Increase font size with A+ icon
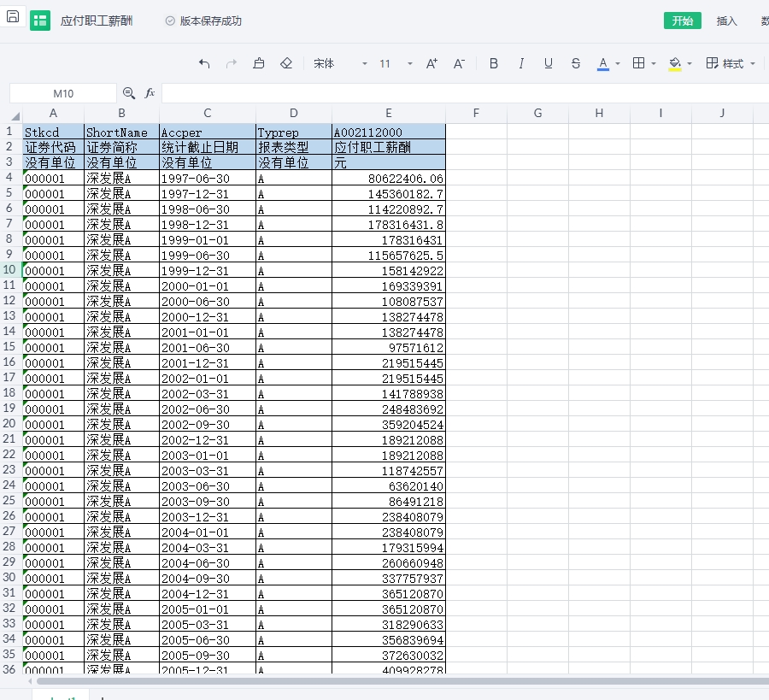The height and width of the screenshot is (700, 769). [x=431, y=64]
